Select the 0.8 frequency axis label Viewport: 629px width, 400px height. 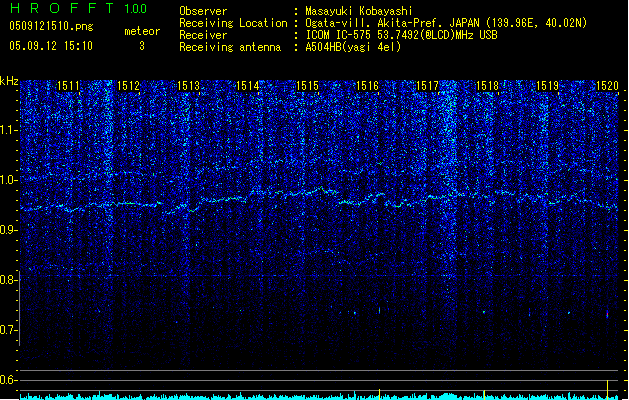coord(9,280)
